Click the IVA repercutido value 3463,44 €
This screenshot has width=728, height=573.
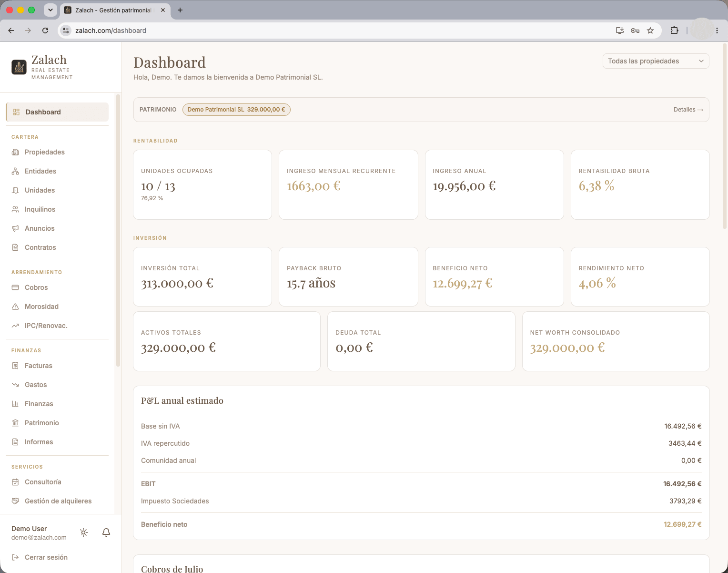click(685, 443)
